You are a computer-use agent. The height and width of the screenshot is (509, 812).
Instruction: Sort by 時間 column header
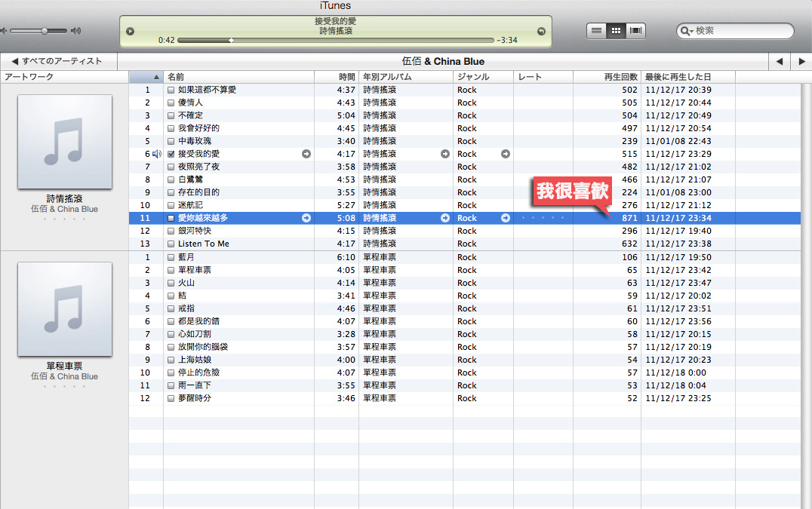point(337,77)
